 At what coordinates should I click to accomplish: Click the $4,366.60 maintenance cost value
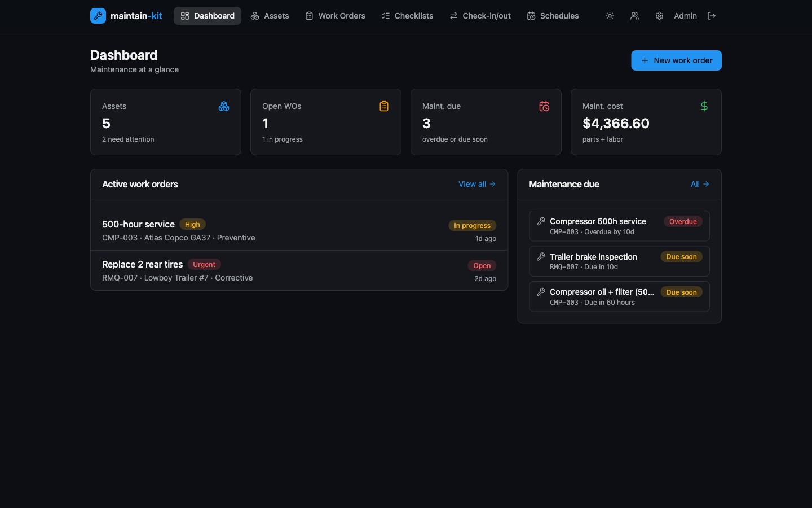click(x=616, y=123)
